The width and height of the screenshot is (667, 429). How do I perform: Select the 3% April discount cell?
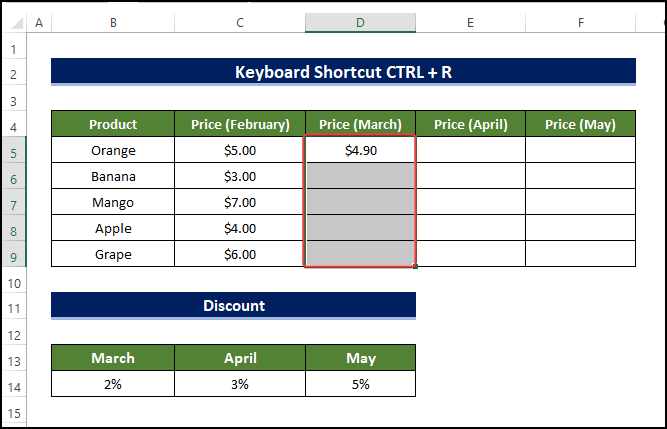[240, 384]
